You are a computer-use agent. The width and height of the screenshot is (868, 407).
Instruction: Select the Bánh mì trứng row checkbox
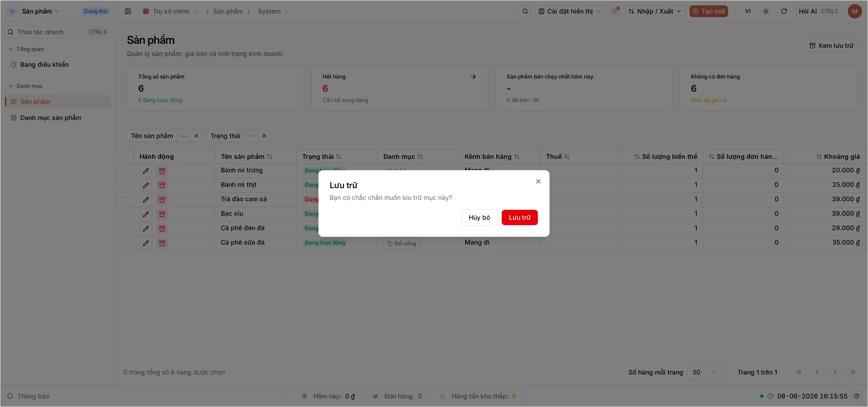pyautogui.click(x=125, y=171)
